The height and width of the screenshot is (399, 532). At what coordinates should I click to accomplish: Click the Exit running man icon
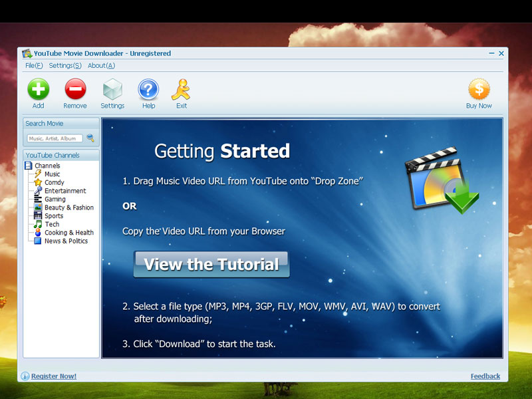(x=181, y=90)
